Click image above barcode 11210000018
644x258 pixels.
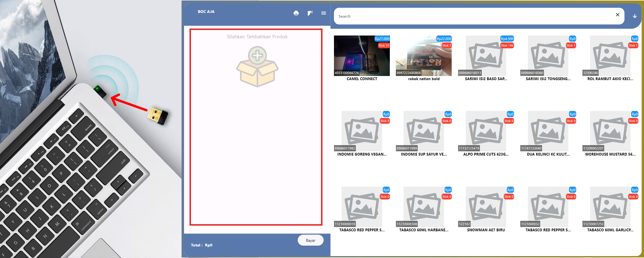click(x=362, y=207)
